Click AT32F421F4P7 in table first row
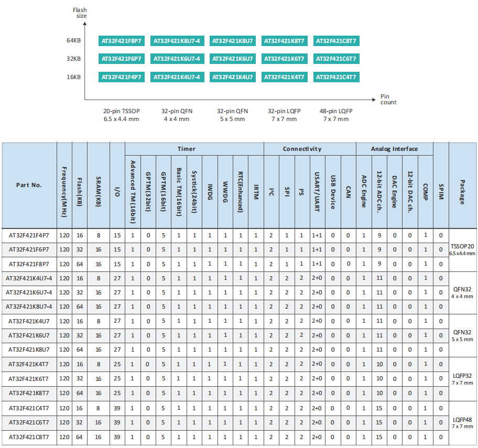The height and width of the screenshot is (448, 478). (29, 236)
